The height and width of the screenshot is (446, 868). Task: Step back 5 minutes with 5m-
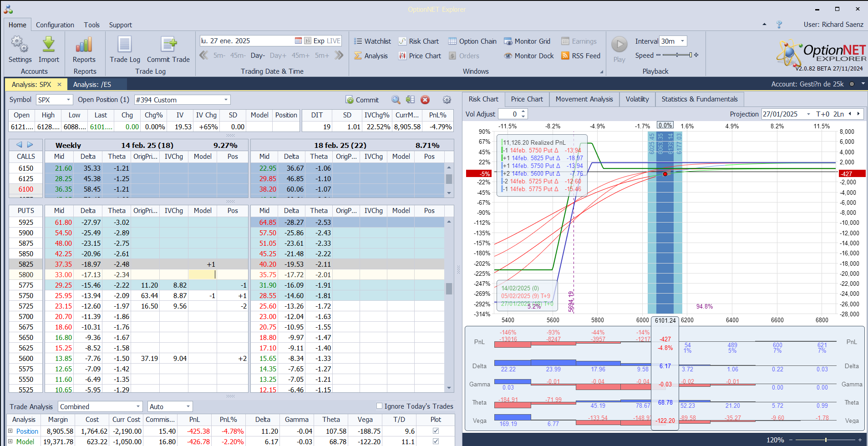pos(219,56)
